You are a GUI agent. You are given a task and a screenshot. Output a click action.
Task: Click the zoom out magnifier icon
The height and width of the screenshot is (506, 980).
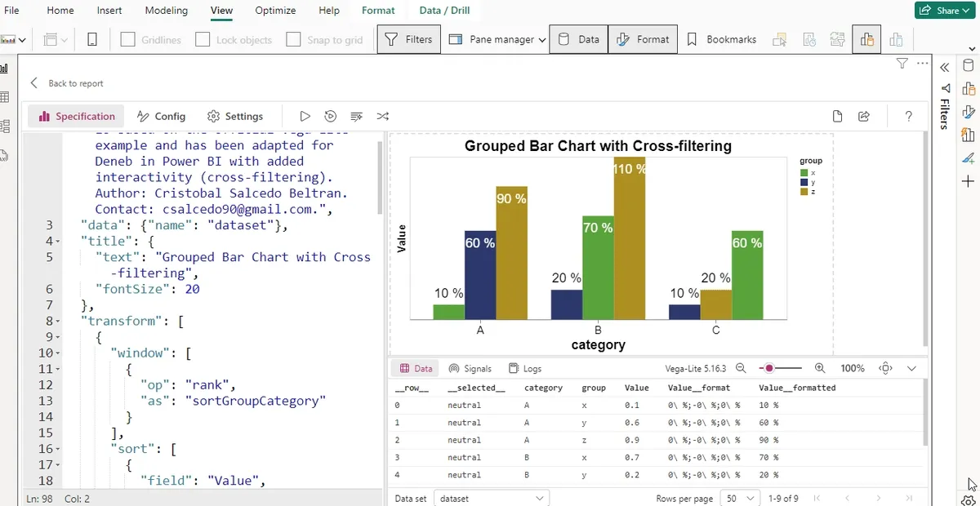(x=741, y=368)
